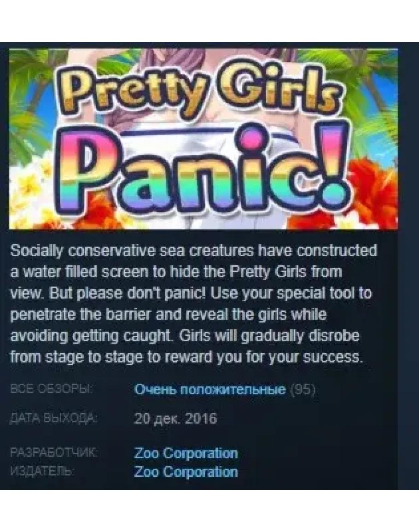Open the Очень положительные reviews link
This screenshot has height=532, width=419.
[x=210, y=390]
